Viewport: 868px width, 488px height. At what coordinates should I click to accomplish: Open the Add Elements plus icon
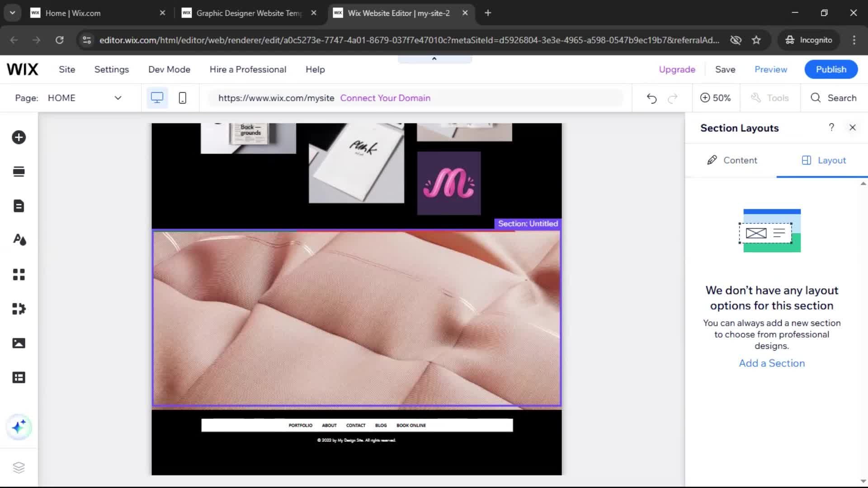point(19,137)
